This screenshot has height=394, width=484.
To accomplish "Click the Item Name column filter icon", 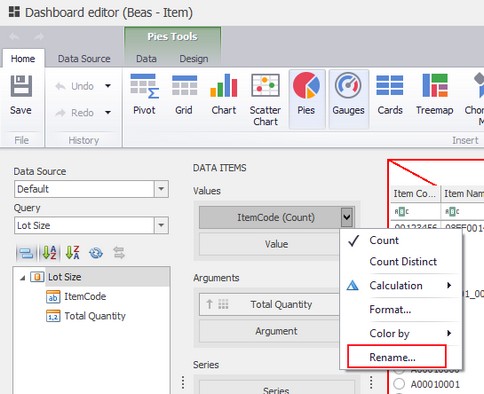I will (x=452, y=211).
